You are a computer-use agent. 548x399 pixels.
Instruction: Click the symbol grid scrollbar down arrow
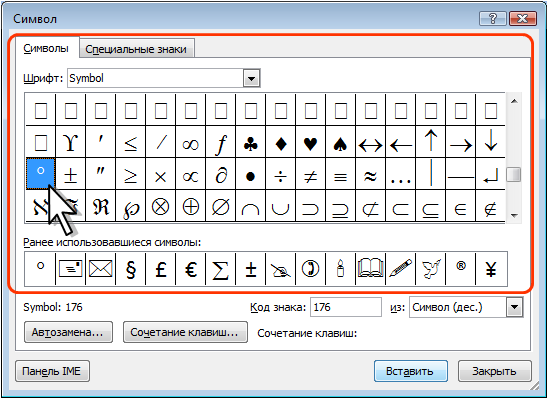514,215
